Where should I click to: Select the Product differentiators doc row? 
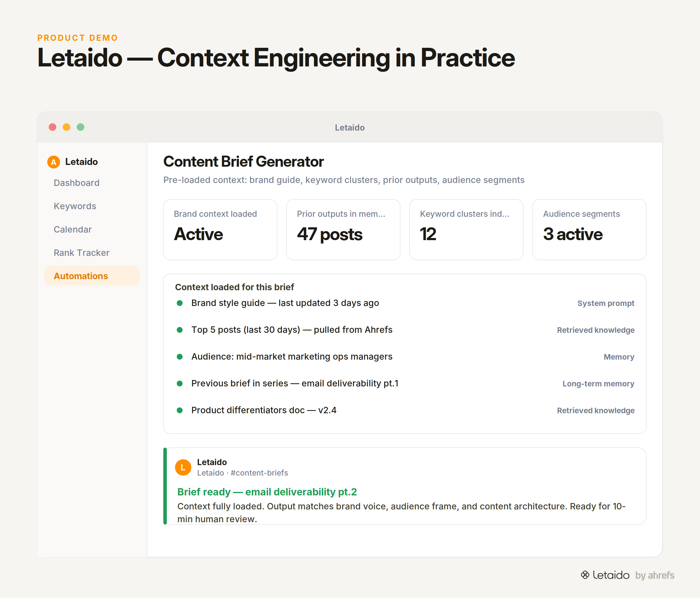(405, 410)
